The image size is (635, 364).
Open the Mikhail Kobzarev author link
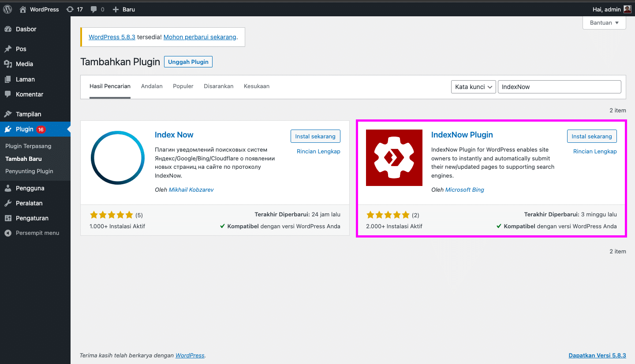point(191,190)
